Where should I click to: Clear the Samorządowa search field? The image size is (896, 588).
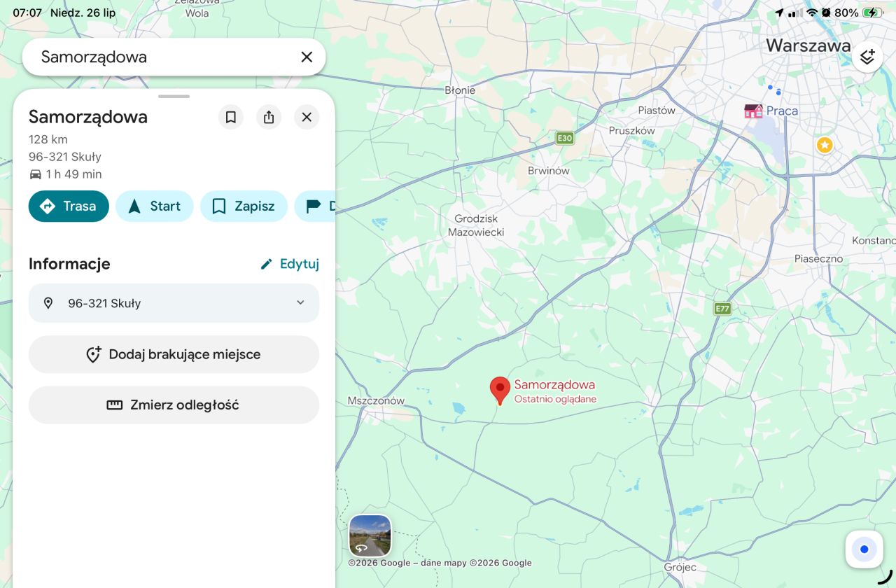[x=307, y=57]
